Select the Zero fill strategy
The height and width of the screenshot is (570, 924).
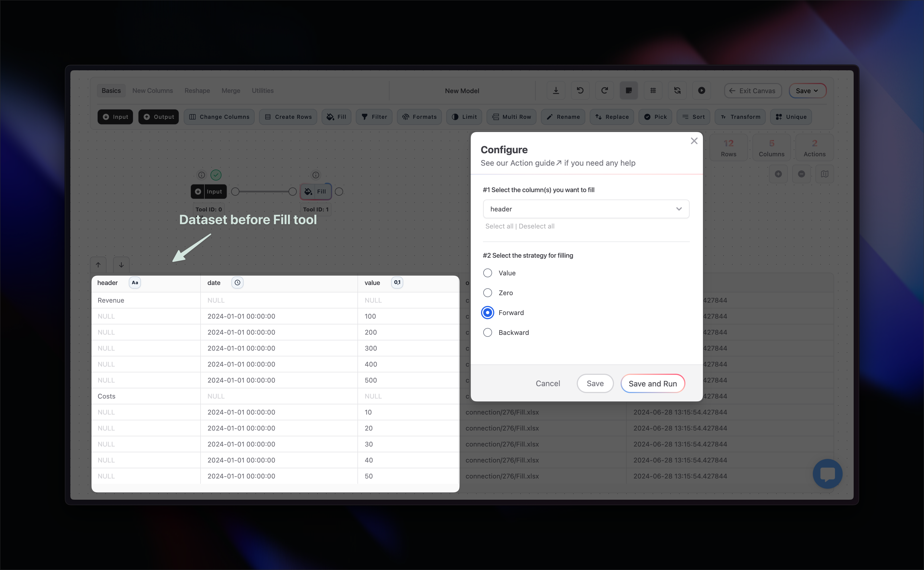(x=488, y=293)
